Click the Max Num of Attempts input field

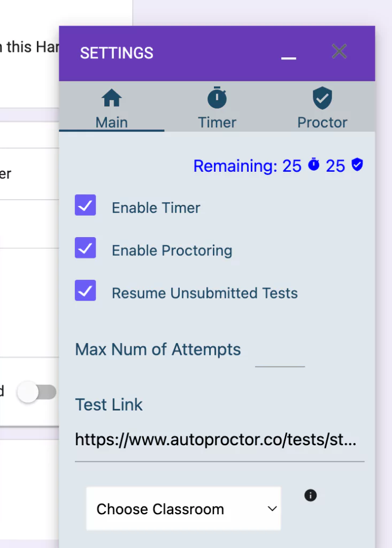[280, 361]
